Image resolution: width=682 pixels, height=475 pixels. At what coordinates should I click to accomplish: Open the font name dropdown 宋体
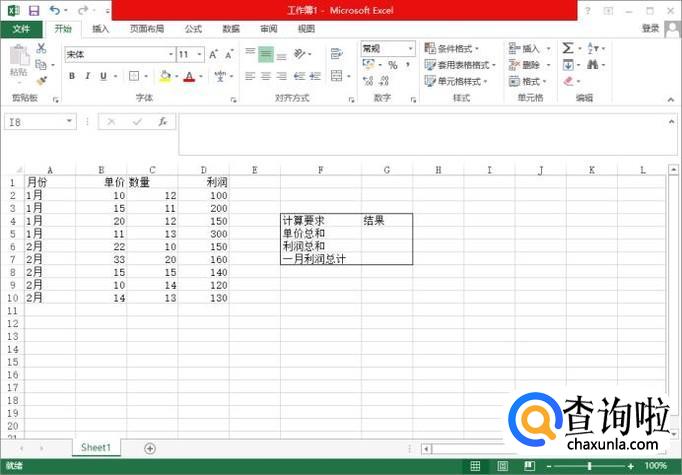pyautogui.click(x=171, y=54)
